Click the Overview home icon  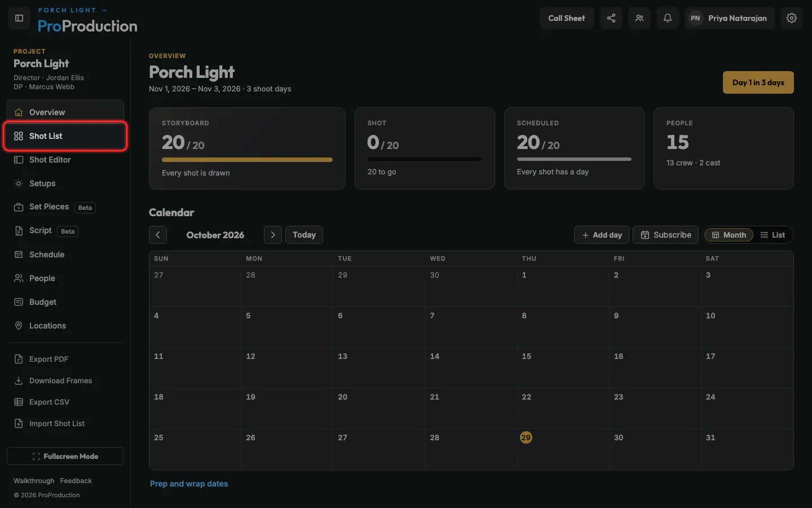click(x=19, y=112)
